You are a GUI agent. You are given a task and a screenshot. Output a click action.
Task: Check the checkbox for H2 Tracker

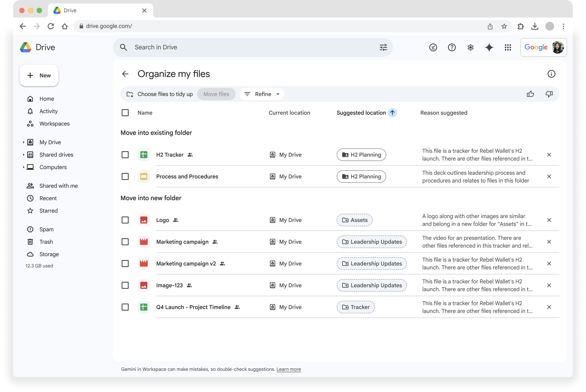pyautogui.click(x=125, y=155)
